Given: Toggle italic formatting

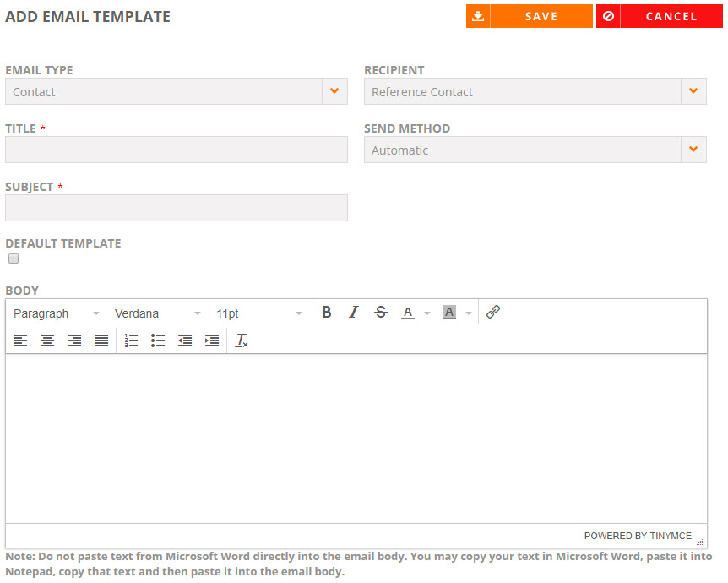Looking at the screenshot, I should [354, 312].
